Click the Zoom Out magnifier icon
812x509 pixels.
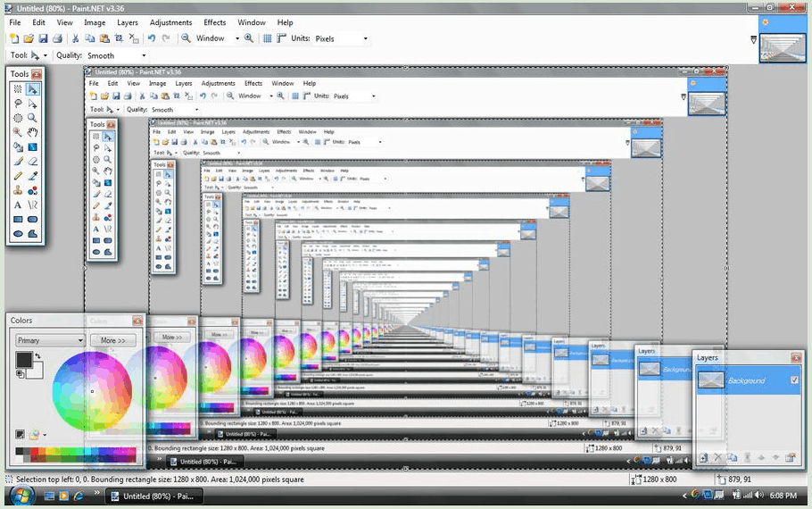186,38
